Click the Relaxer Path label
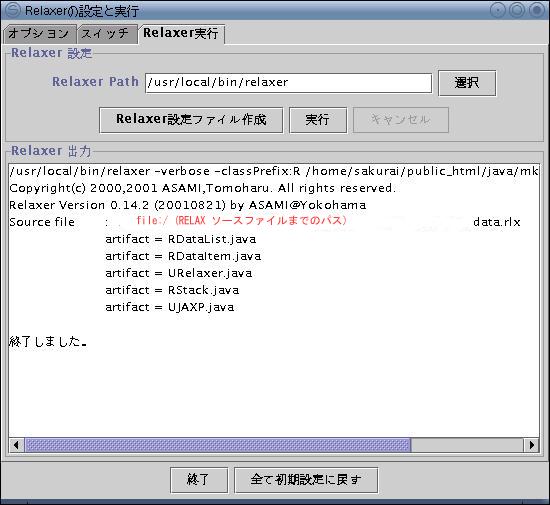The width and height of the screenshot is (550, 505). 95,82
